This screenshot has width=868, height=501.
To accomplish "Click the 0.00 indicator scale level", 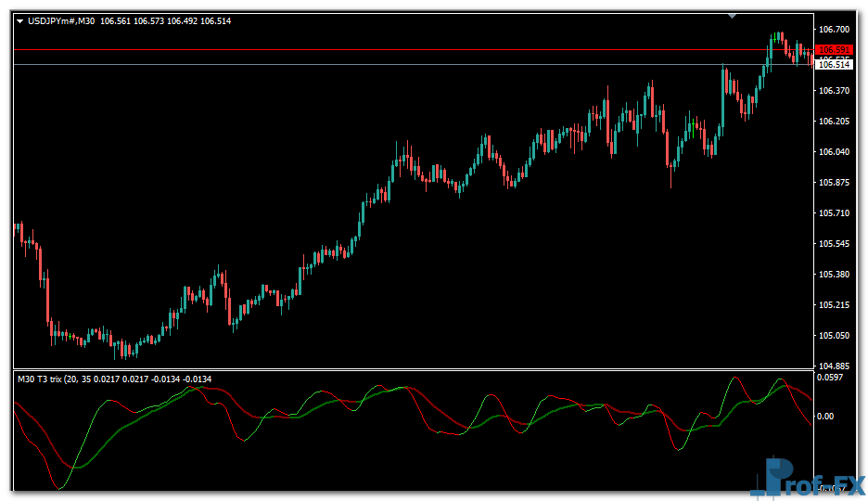I will pos(826,417).
